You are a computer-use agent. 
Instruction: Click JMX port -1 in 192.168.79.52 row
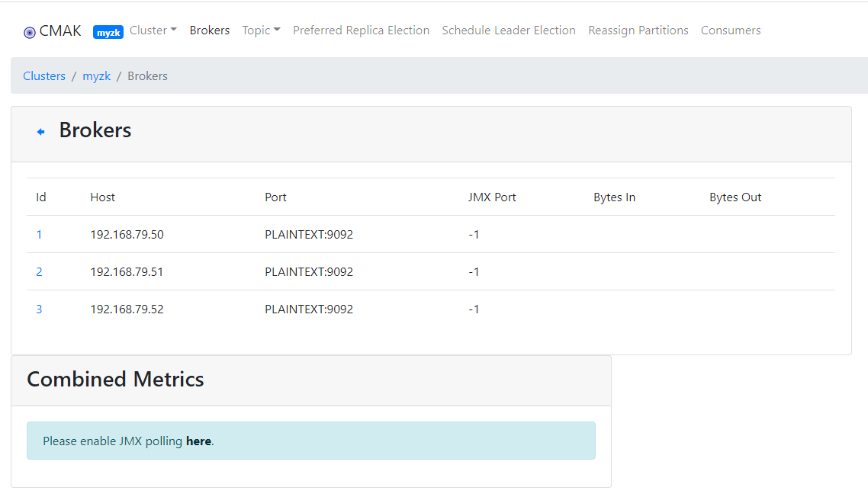[474, 309]
